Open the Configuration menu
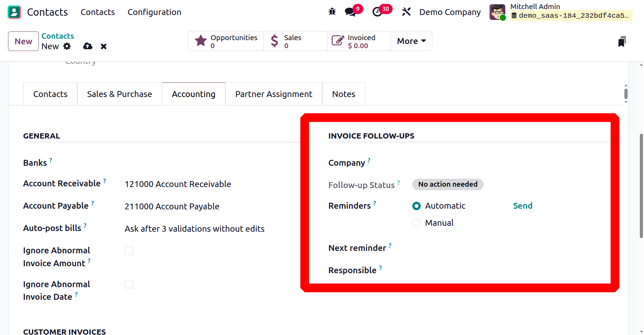The image size is (644, 335). [x=154, y=12]
